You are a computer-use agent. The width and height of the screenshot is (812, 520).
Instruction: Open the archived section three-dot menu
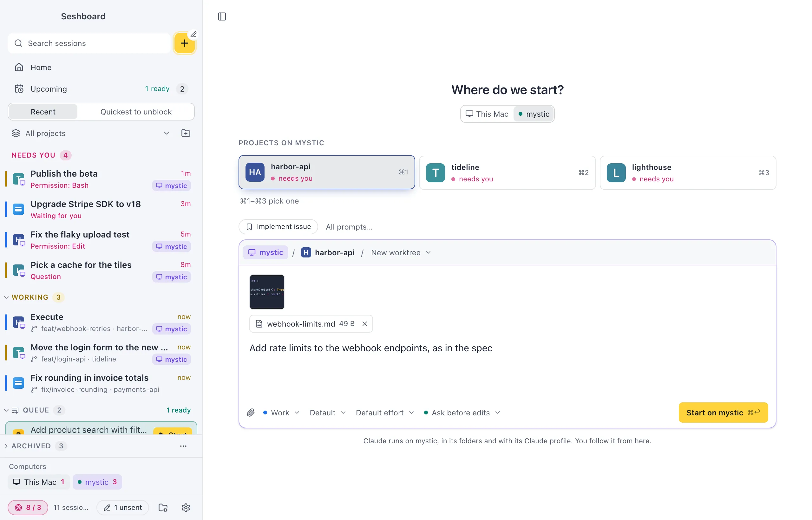[183, 446]
